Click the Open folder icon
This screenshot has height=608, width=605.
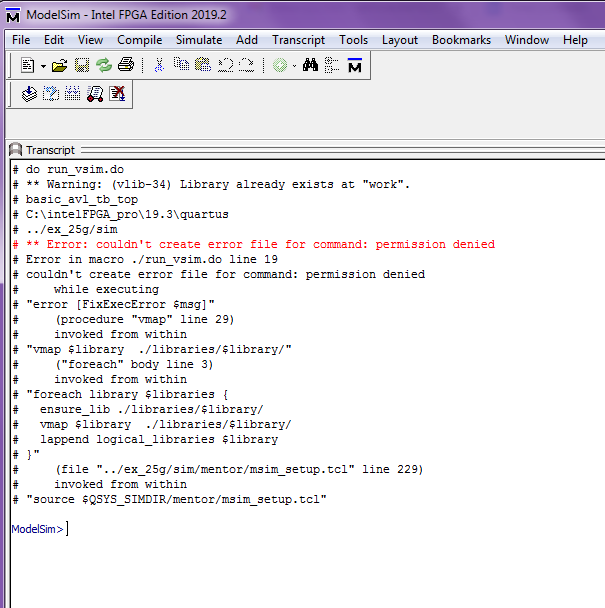(59, 65)
